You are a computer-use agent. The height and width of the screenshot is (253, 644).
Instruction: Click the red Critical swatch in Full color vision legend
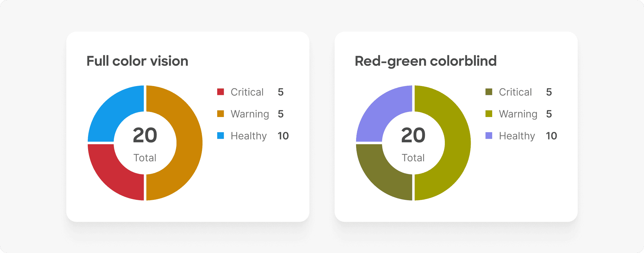pyautogui.click(x=221, y=92)
